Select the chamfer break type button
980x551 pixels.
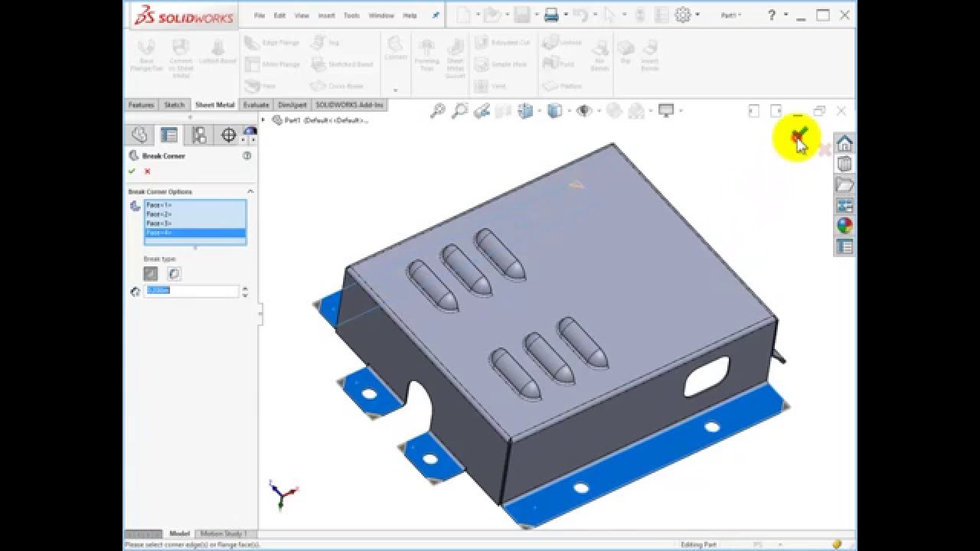[151, 273]
